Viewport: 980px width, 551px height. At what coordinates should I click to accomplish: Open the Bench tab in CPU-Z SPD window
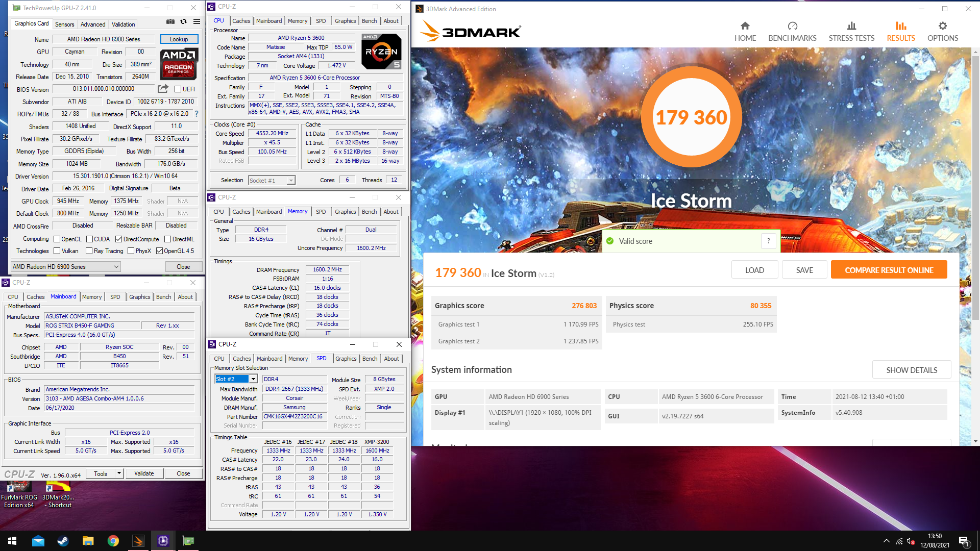[x=370, y=359]
